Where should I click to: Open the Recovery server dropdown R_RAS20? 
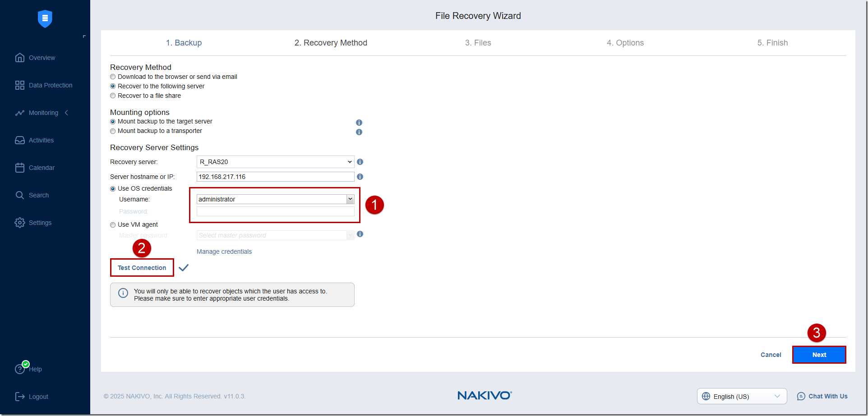275,162
